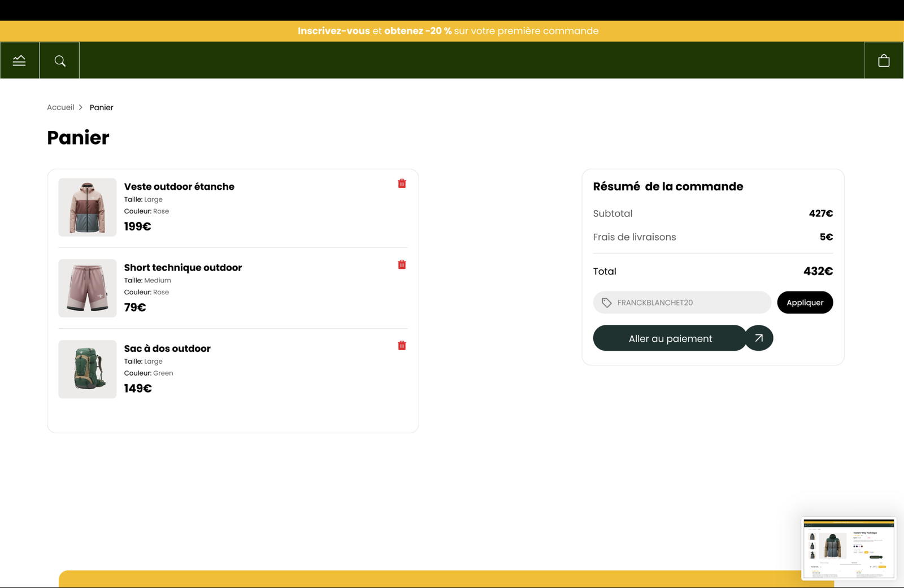The width and height of the screenshot is (904, 588).
Task: Proceed with Aller au paiement button
Action: click(670, 338)
